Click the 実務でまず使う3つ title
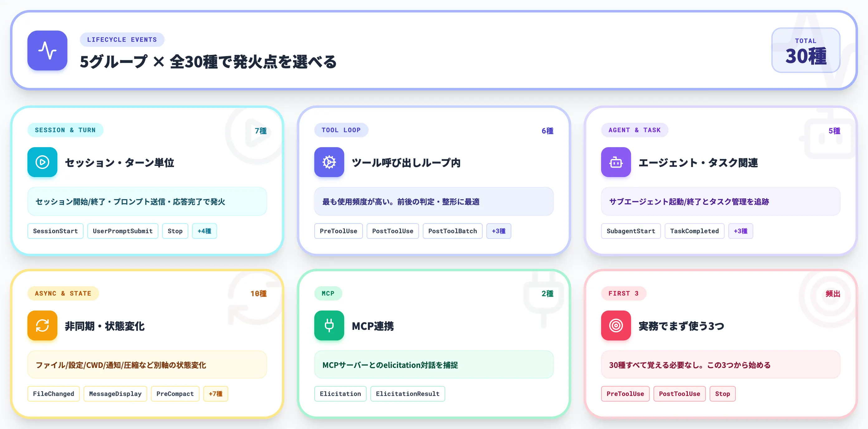Viewport: 868px width, 429px height. click(x=681, y=326)
